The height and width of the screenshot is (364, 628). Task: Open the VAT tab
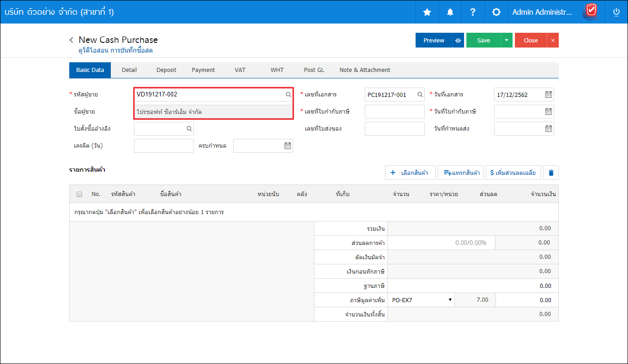(240, 70)
